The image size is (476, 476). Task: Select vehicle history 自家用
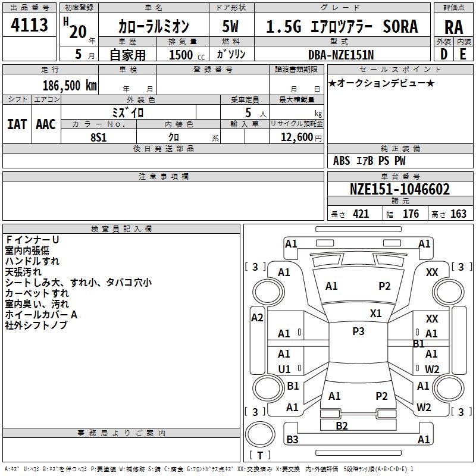click(x=127, y=55)
